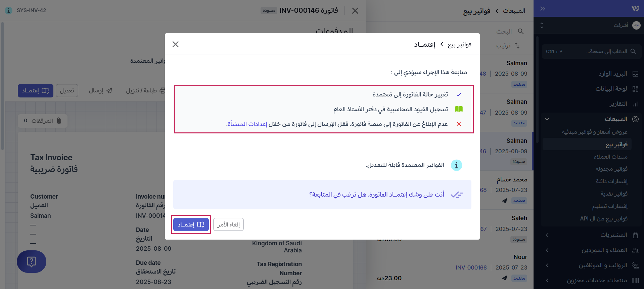Screen dimensions: 644x289
Task: Click the search icon above invoice list
Action: tap(521, 31)
